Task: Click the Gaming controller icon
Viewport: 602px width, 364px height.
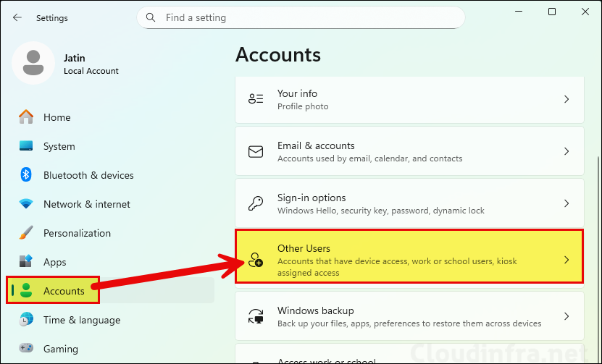Action: click(x=26, y=348)
